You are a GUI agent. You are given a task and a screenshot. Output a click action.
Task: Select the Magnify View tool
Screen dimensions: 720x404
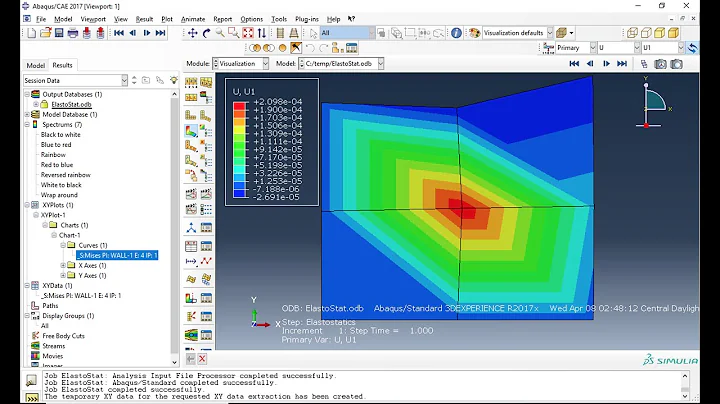[220, 33]
